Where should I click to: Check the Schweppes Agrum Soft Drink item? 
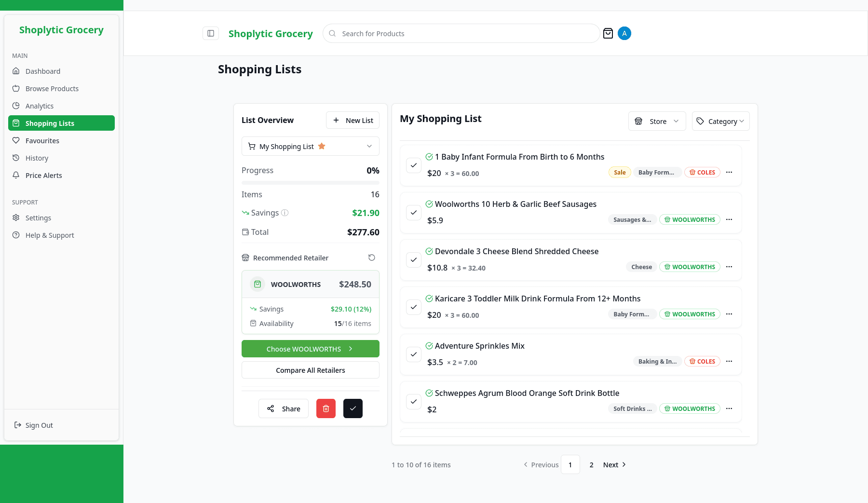pos(414,402)
